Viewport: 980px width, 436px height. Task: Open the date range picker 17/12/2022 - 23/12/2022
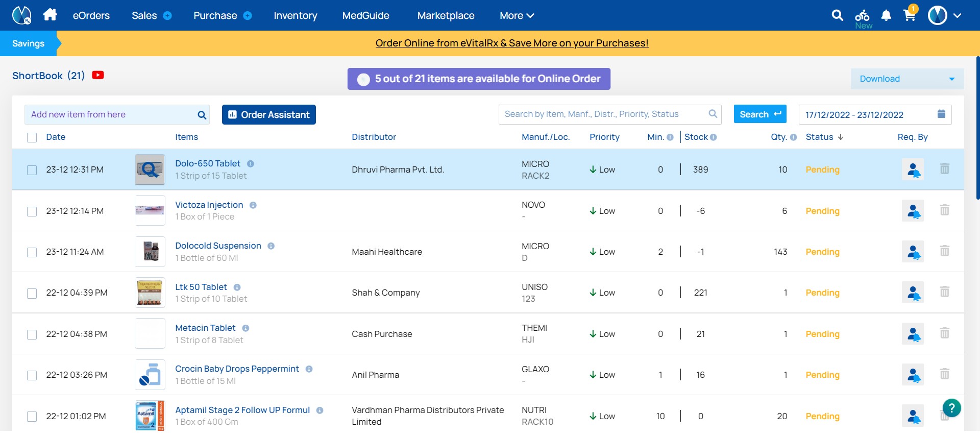(x=875, y=115)
